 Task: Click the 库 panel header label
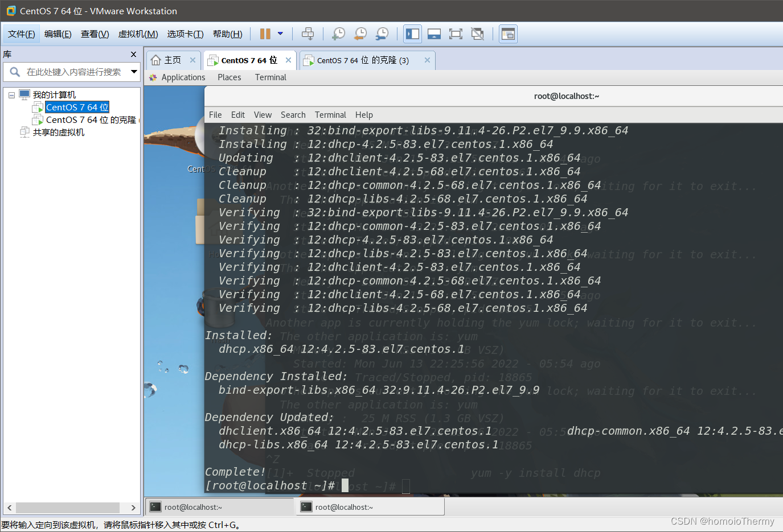[x=7, y=55]
